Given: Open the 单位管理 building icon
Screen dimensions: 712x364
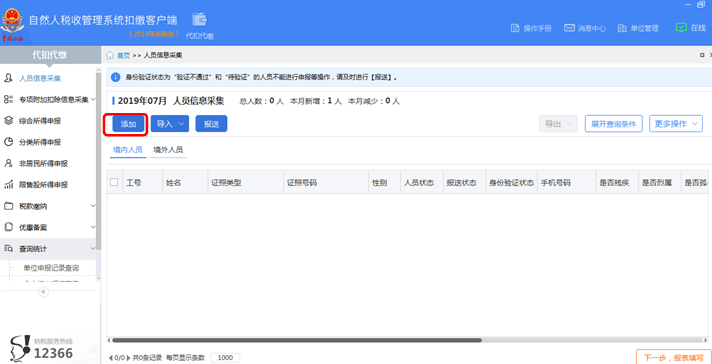Looking at the screenshot, I should [622, 28].
